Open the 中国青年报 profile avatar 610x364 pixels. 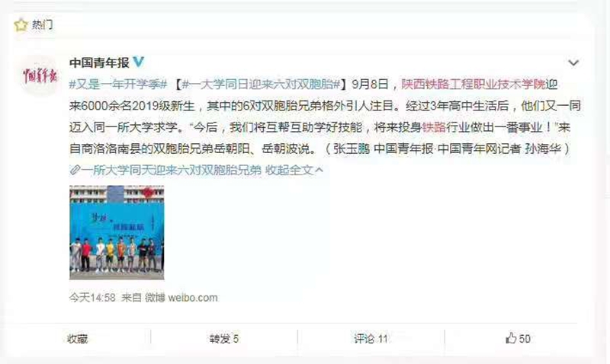tap(40, 75)
